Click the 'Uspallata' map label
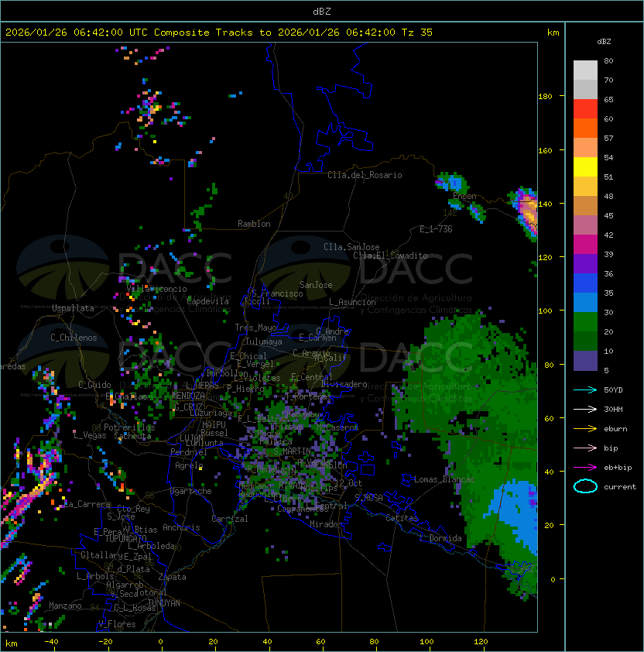Image resolution: width=644 pixels, height=652 pixels. (73, 308)
